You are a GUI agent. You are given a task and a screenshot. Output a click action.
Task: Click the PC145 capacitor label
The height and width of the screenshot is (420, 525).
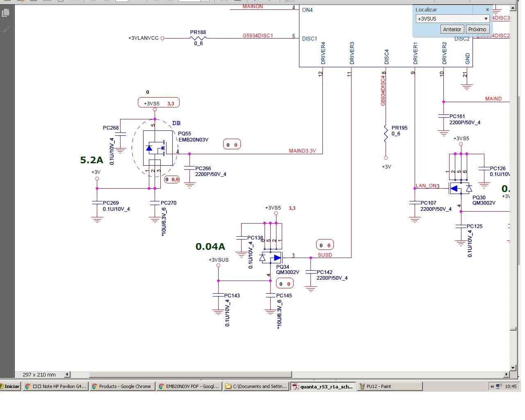click(x=284, y=295)
